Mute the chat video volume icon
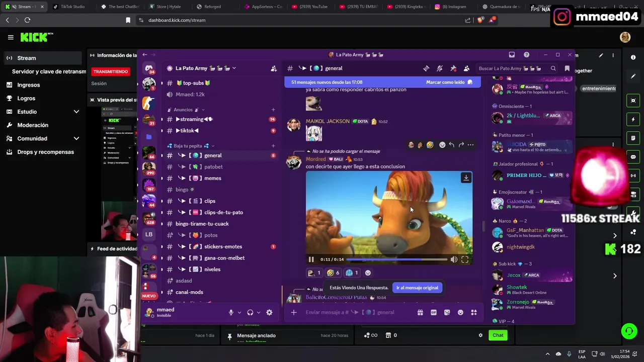 click(454, 259)
